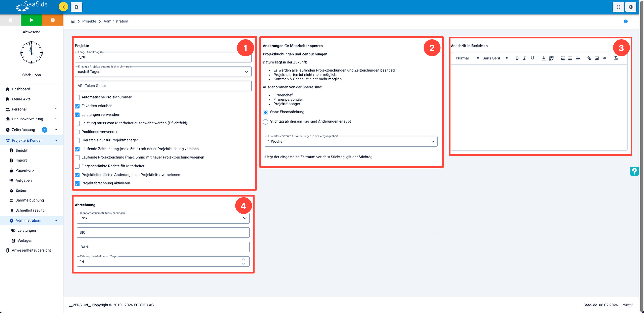644x313 pixels.
Task: Click the save disk icon in header
Action: (77, 7)
